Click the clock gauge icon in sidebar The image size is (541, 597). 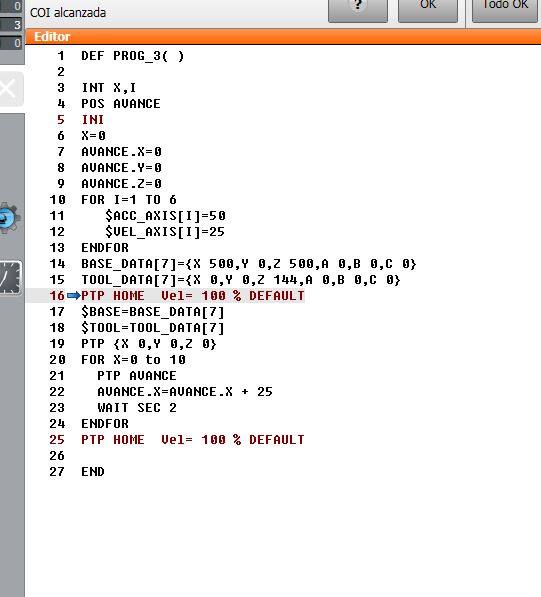pos(10,277)
